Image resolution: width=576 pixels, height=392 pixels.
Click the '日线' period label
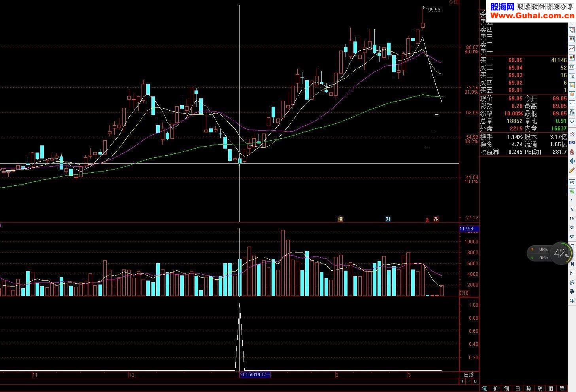(x=469, y=375)
